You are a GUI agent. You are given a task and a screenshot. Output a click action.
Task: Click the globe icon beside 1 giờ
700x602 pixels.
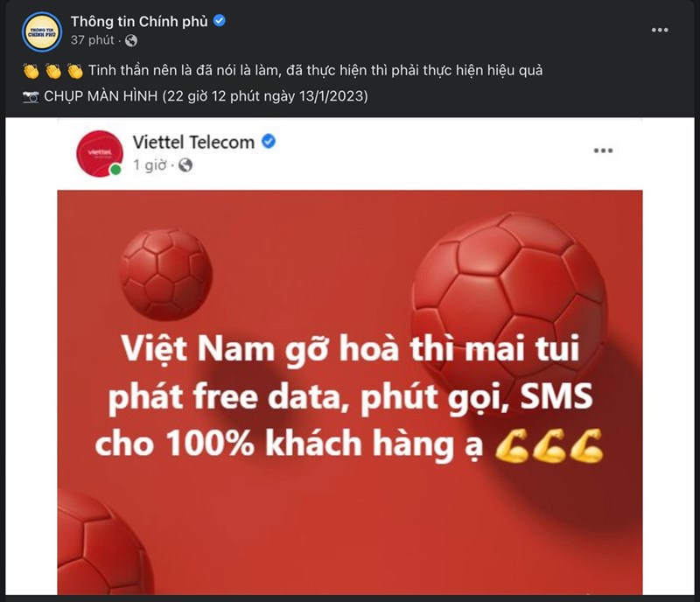(x=185, y=165)
